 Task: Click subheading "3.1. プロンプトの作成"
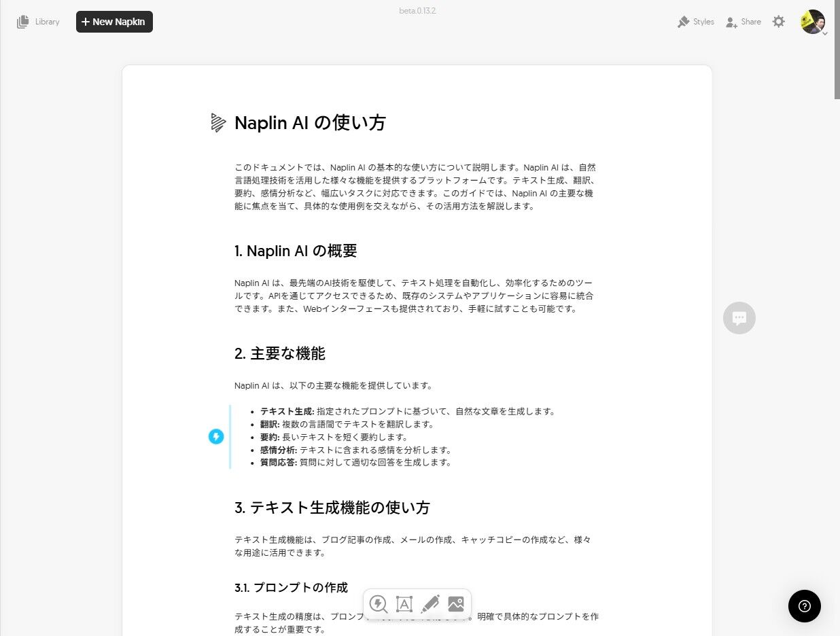pos(291,588)
